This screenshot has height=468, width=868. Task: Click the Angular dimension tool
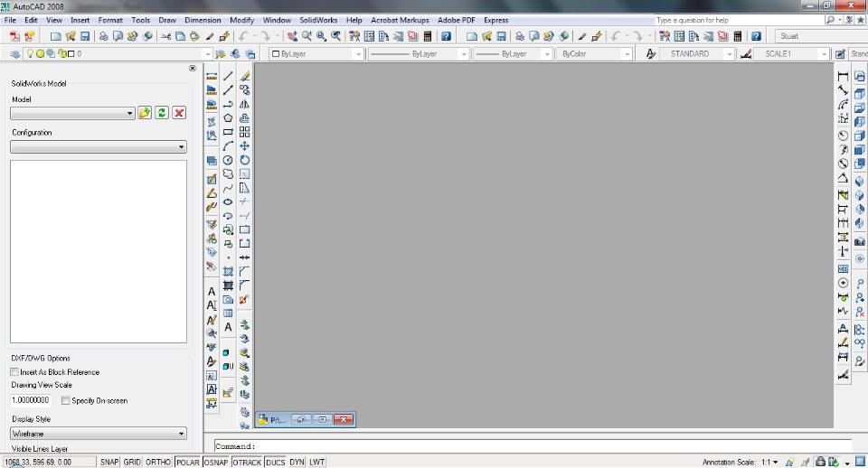(x=843, y=178)
